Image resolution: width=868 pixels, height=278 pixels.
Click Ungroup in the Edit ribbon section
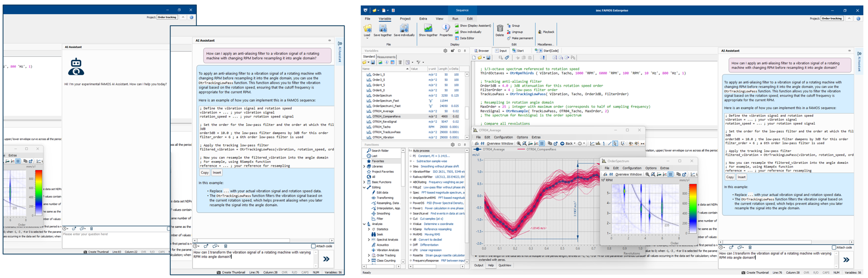pos(515,32)
